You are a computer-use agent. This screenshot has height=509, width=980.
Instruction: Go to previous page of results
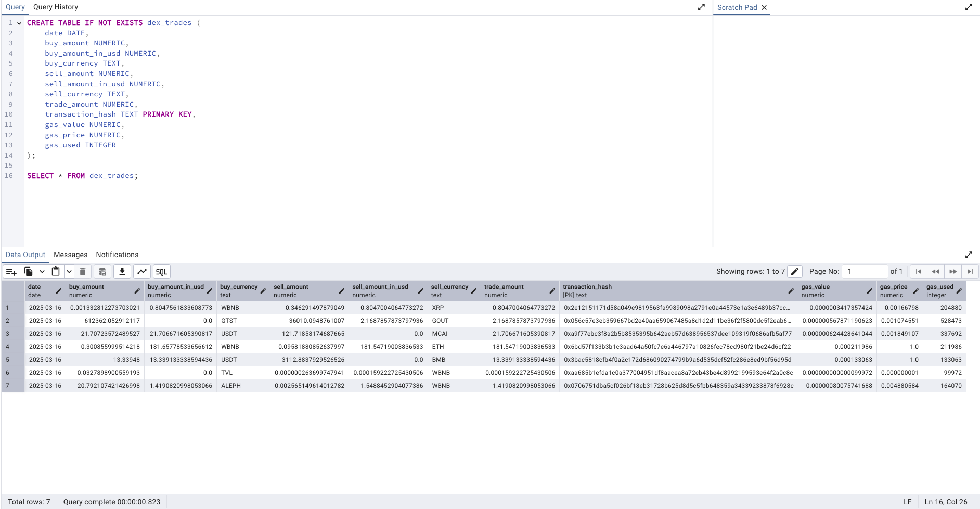(936, 271)
